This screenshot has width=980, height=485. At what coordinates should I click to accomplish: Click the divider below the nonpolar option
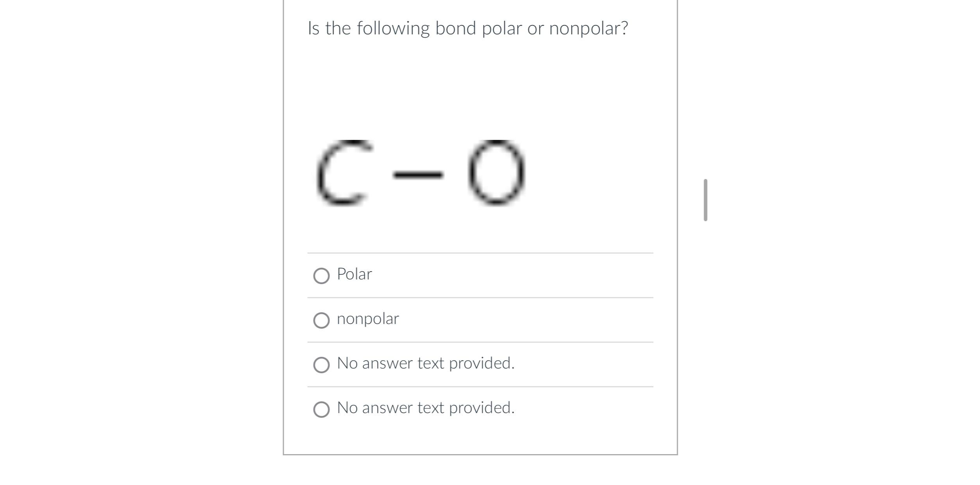480,342
